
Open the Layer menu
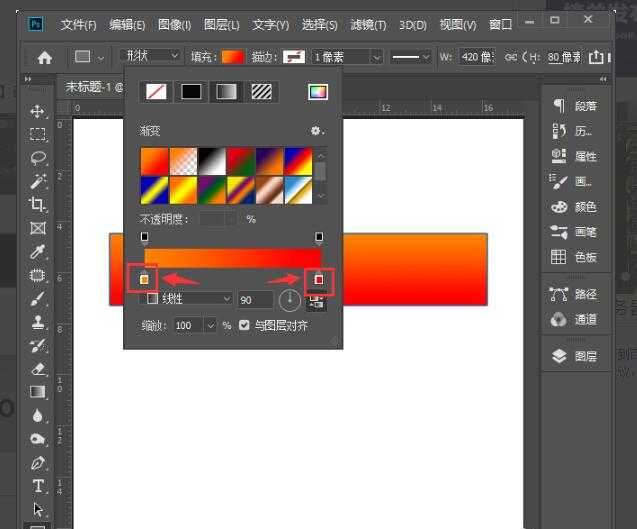(x=220, y=24)
